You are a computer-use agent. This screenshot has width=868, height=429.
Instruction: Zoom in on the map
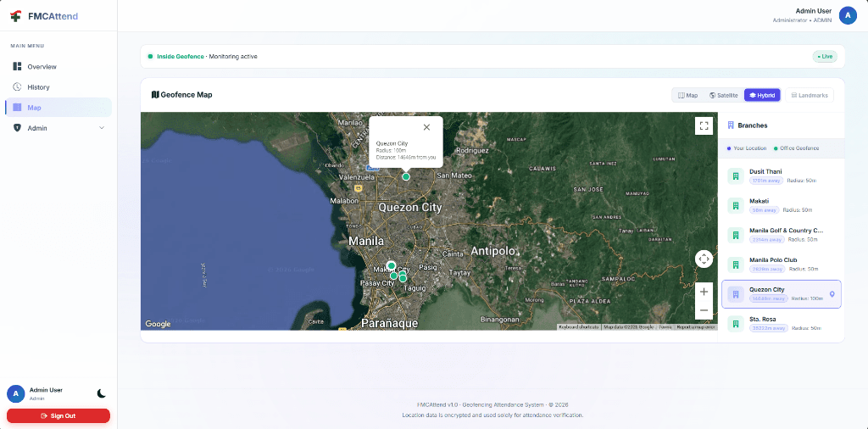click(704, 292)
